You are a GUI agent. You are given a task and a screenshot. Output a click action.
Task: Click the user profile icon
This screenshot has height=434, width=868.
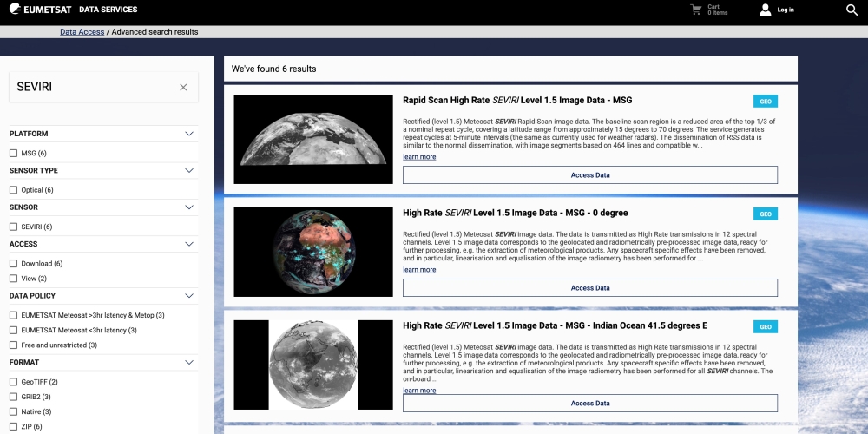point(765,10)
